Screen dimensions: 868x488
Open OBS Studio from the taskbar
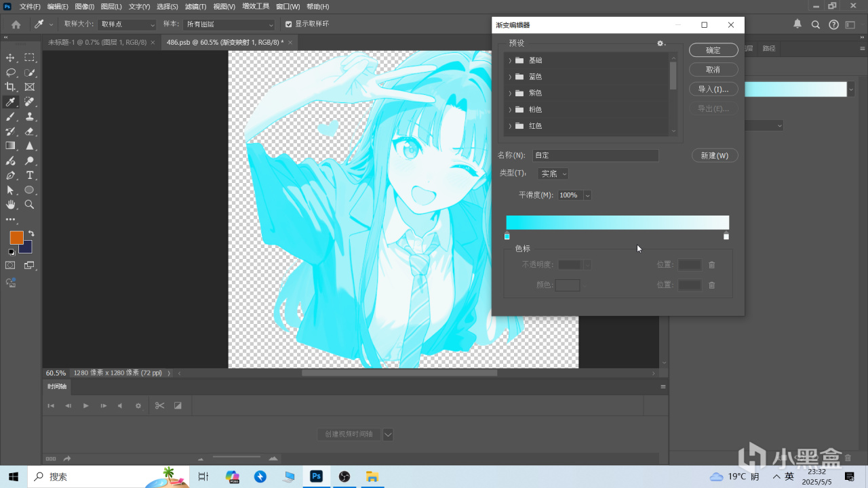click(344, 476)
